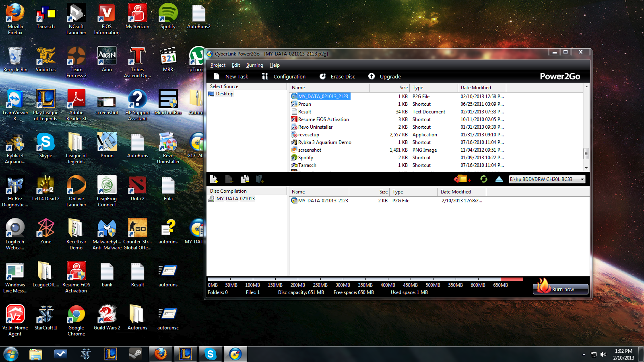Select MY_DATA_021013_2123 file in source list
Viewport: 644px width, 362px height.
coord(320,97)
